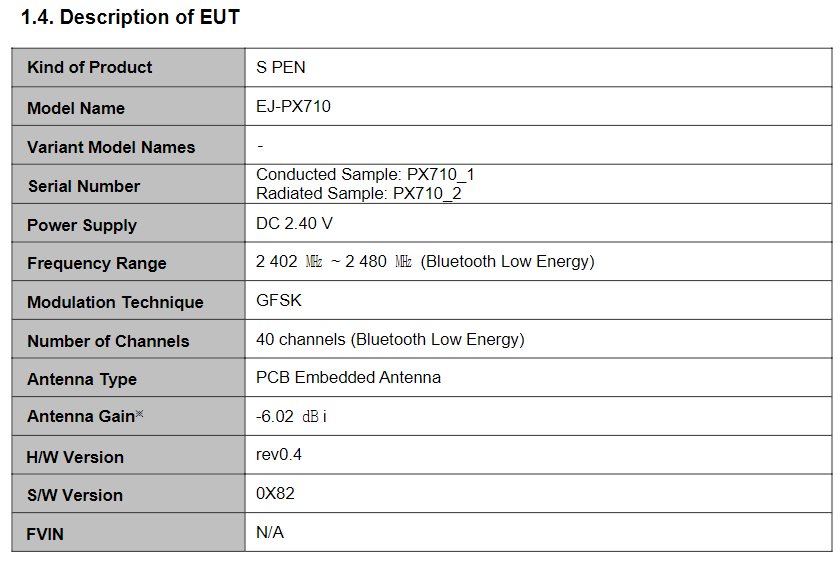Click the 'Antenna Gain' label cell
The image size is (840, 571).
tap(129, 416)
